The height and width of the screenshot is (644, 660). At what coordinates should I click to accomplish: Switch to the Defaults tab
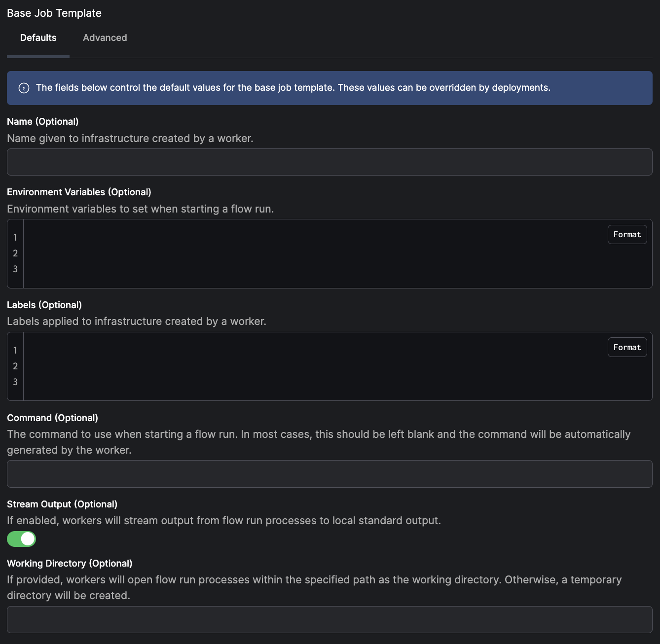pos(38,38)
